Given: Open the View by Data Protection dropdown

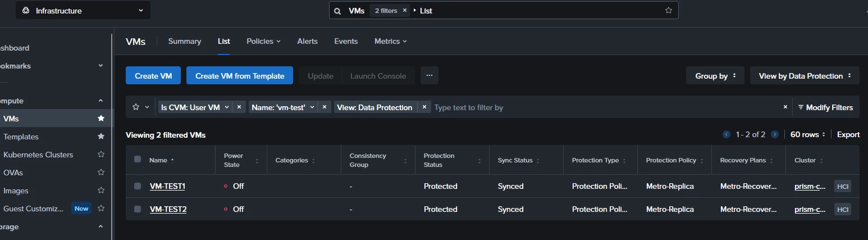Looking at the screenshot, I should pyautogui.click(x=804, y=76).
